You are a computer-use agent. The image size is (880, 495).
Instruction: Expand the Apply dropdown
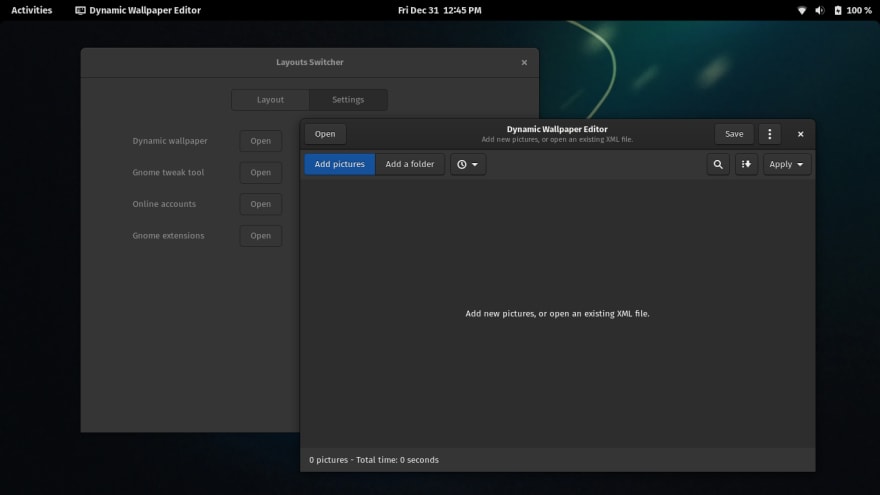click(x=786, y=164)
